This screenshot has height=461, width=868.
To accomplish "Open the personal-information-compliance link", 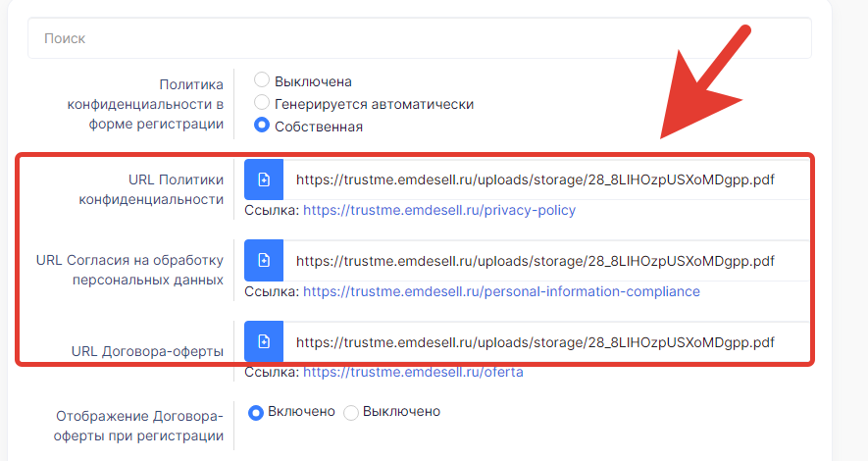I will click(x=501, y=291).
